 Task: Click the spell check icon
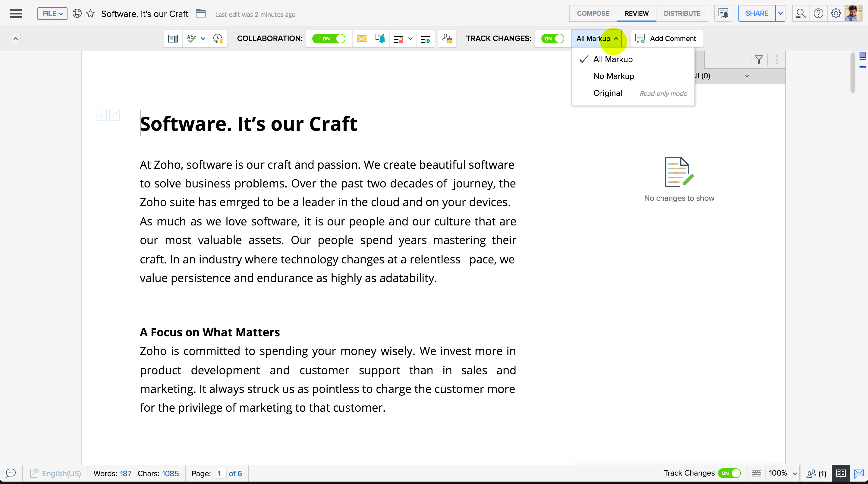point(191,38)
